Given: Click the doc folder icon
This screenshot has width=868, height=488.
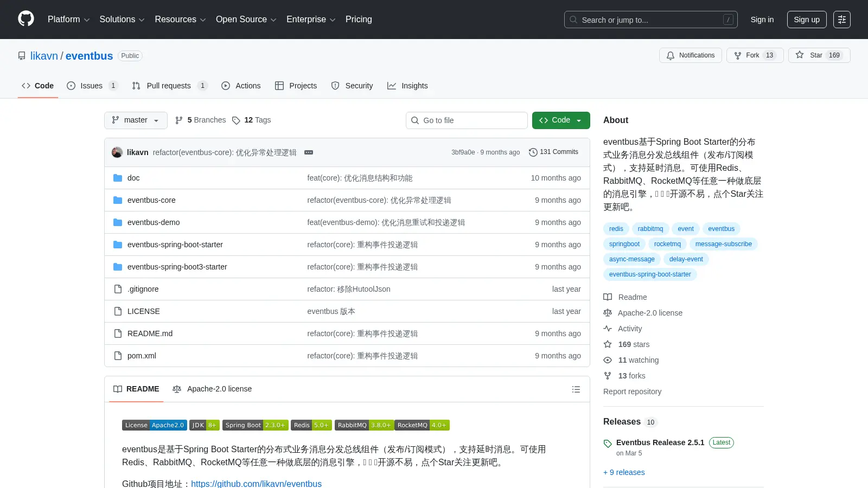Looking at the screenshot, I should [118, 178].
